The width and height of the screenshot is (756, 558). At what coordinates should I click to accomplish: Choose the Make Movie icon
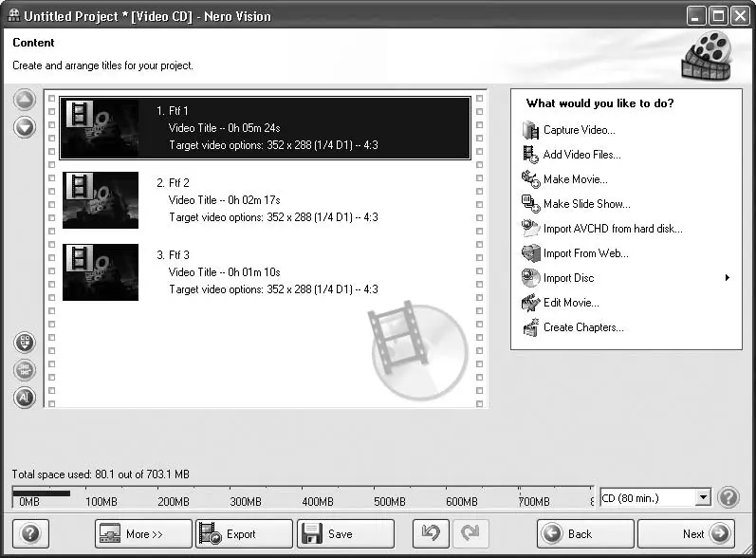(530, 179)
